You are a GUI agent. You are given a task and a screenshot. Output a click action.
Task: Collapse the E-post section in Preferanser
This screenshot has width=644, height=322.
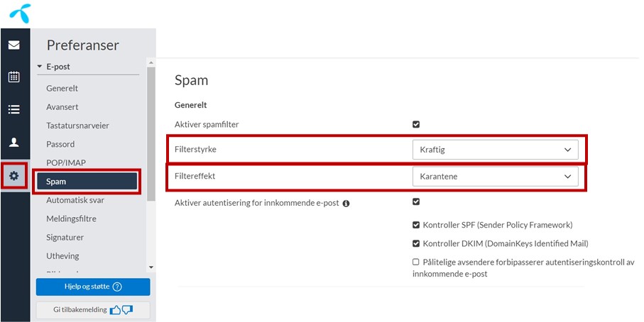point(40,67)
